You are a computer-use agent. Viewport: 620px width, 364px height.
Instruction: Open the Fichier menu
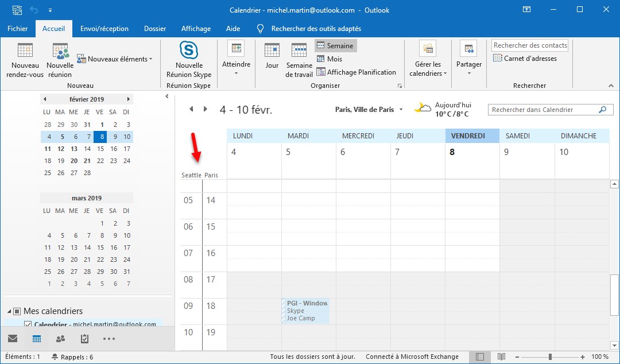pos(18,29)
